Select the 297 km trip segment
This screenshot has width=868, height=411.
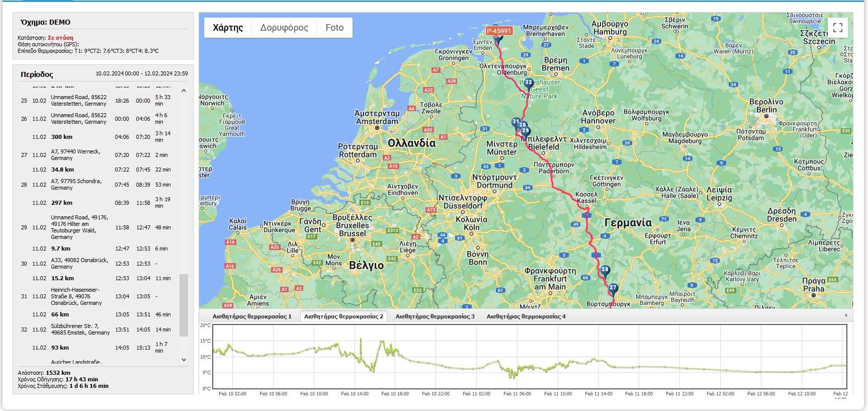pos(98,203)
